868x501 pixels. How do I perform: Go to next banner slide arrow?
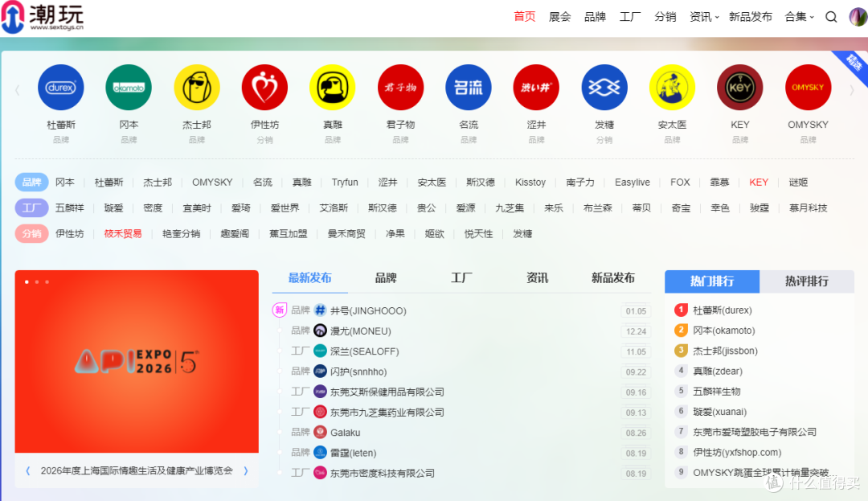246,470
